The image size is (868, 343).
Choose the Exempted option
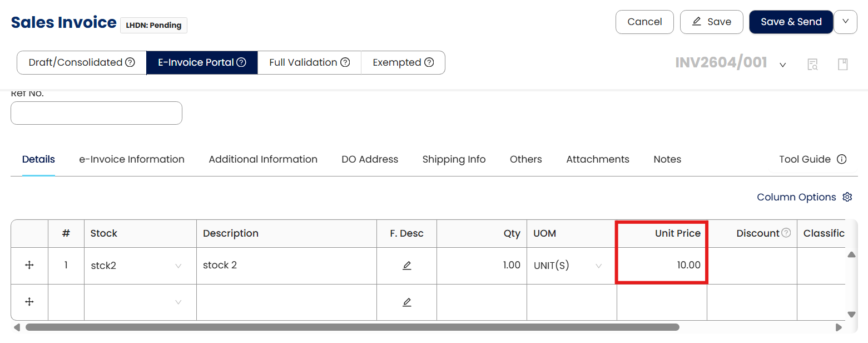tap(403, 62)
